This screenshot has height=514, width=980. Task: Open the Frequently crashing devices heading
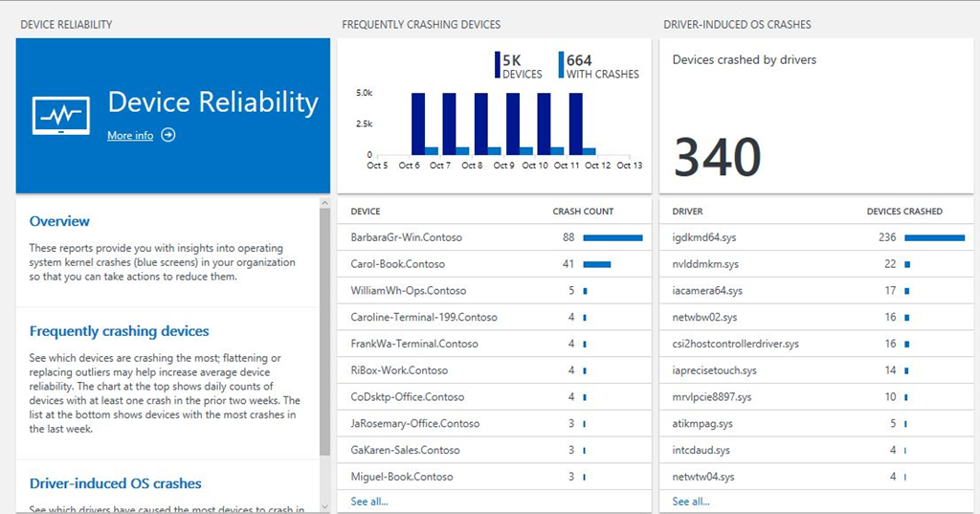[119, 331]
